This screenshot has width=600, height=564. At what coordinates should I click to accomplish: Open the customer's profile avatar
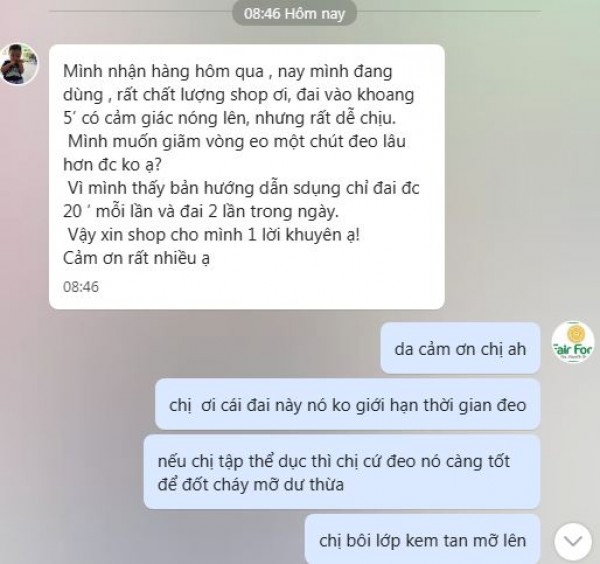click(18, 64)
